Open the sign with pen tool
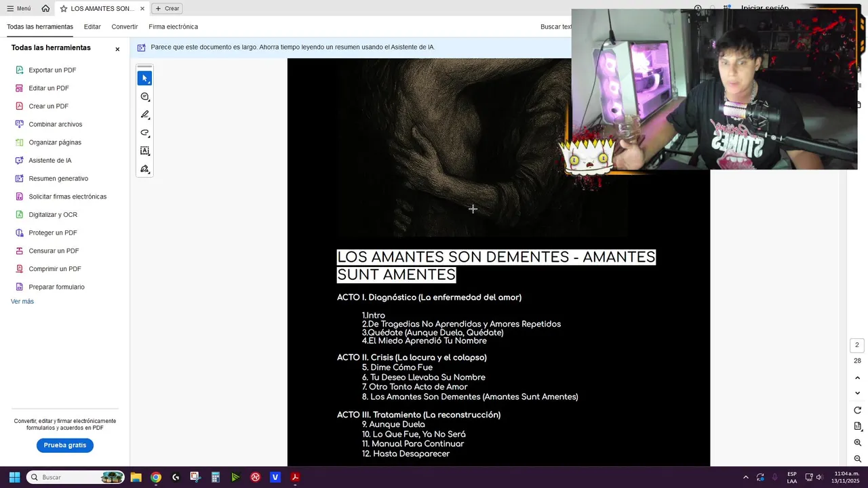 click(x=144, y=169)
